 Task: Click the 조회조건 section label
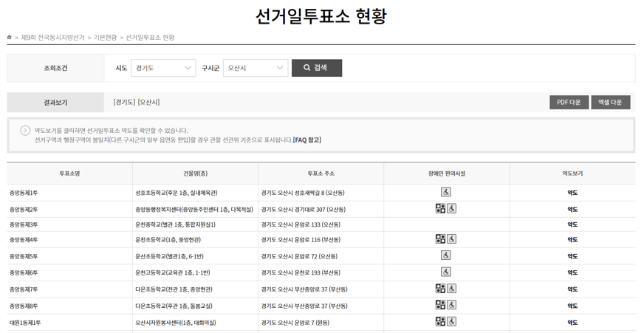coord(55,68)
